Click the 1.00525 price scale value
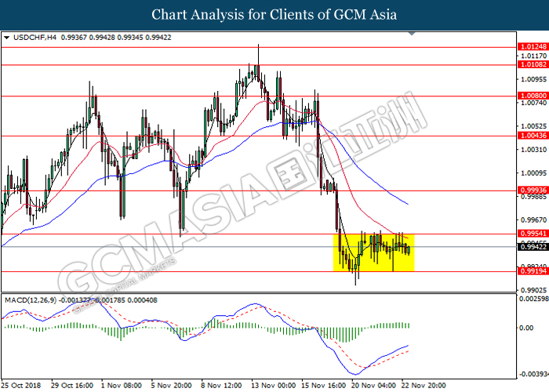Screen dimensions: 549x392 534,126
